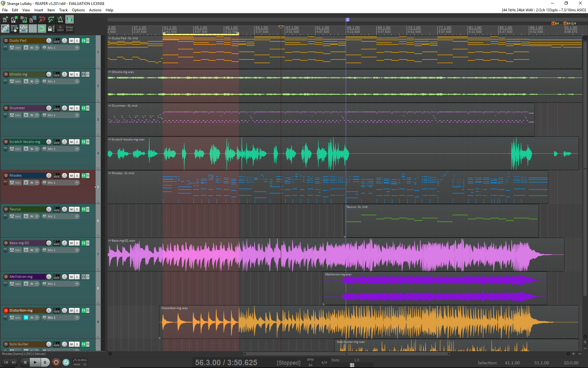Image resolution: width=588 pixels, height=368 pixels.
Task: Toggle the snap magnet icon
Action: click(x=42, y=29)
